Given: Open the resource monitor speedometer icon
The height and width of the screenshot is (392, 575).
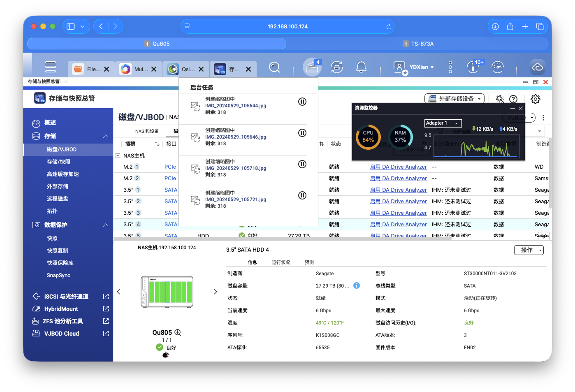Looking at the screenshot, I should pos(498,67).
